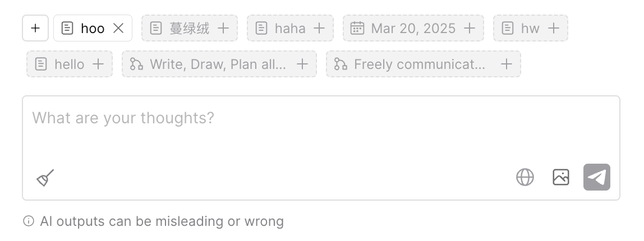Add the hello document chip

[98, 64]
